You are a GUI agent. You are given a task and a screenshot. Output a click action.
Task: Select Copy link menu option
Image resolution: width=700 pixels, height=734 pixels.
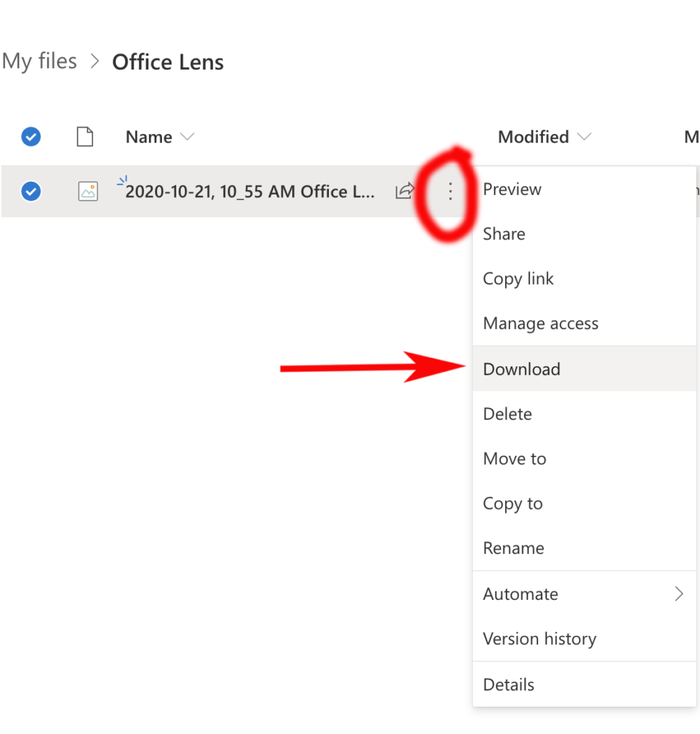click(518, 279)
